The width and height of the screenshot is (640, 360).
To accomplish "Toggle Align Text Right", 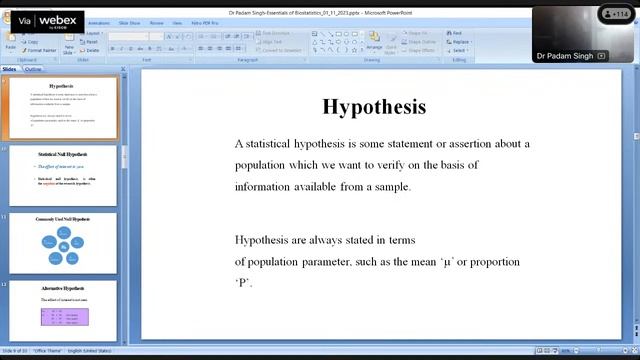I will coord(219,49).
